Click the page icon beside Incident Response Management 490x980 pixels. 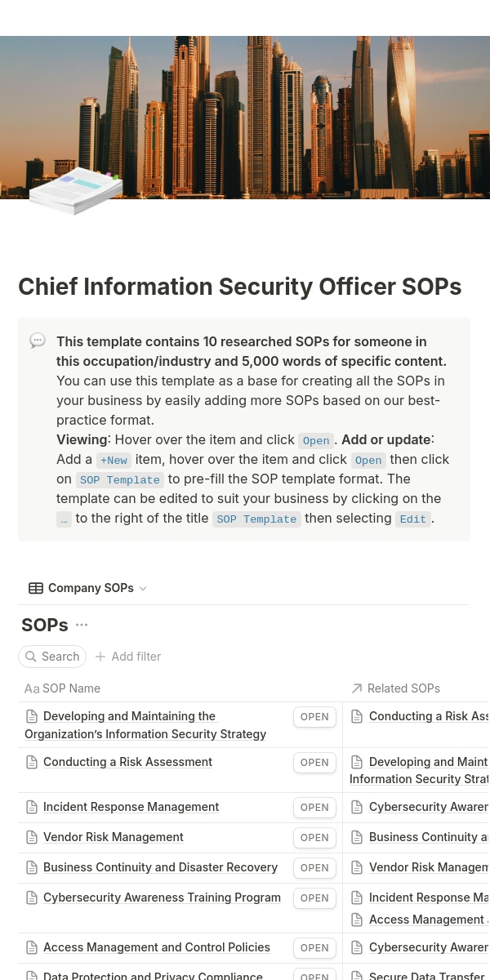32,807
